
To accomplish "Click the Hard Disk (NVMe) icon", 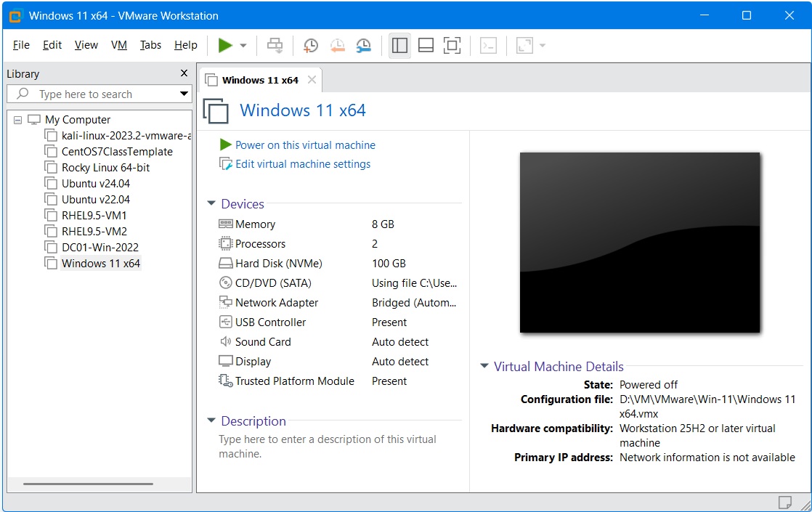I will (x=226, y=263).
